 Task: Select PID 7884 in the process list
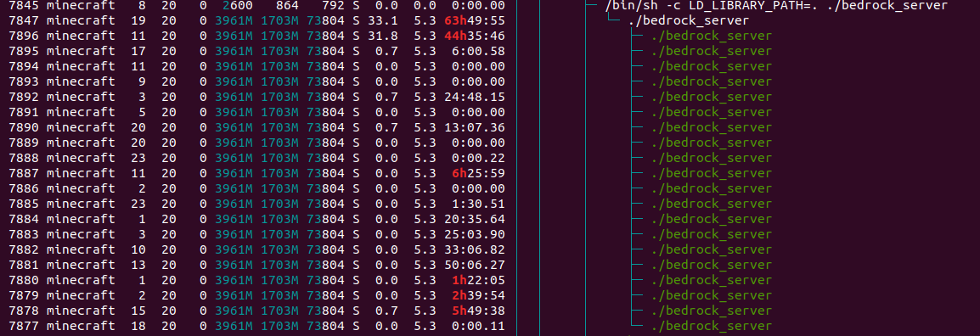(x=25, y=219)
